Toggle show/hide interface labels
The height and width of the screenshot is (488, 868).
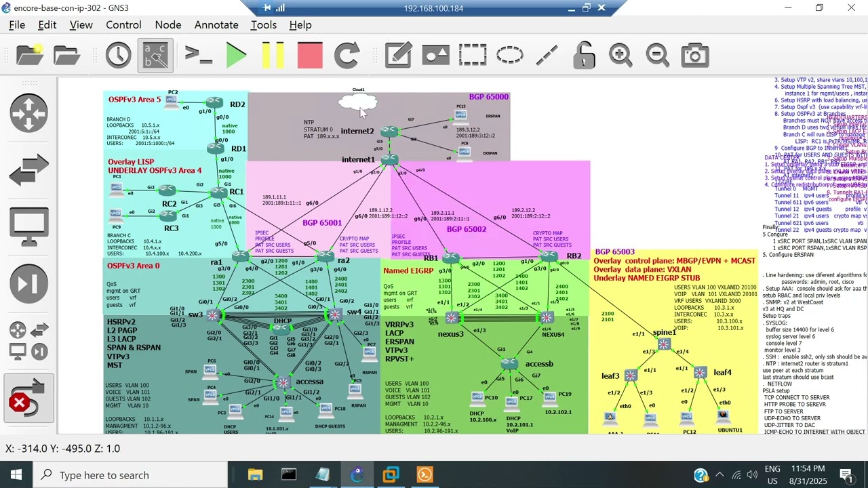pyautogui.click(x=155, y=55)
